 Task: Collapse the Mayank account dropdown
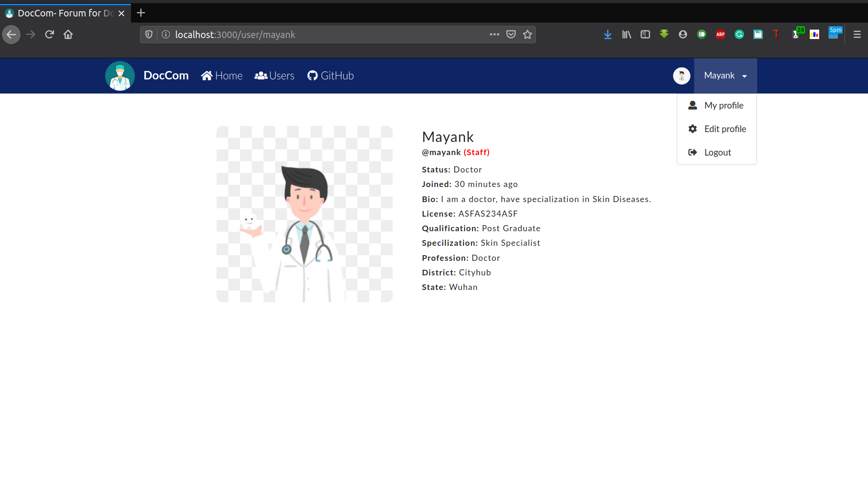click(x=725, y=76)
